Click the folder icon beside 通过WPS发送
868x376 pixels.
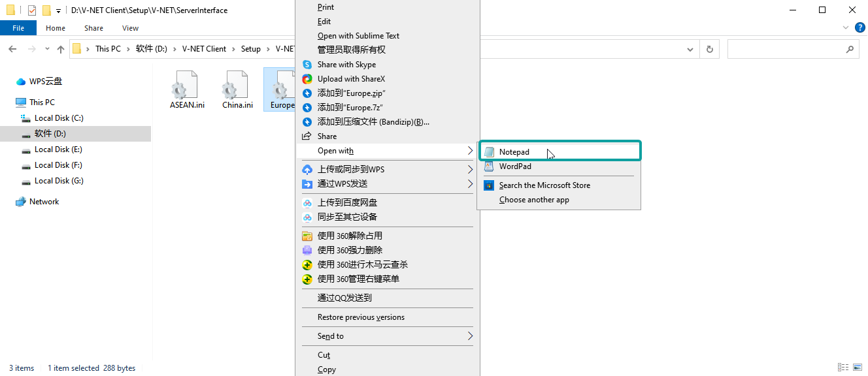[x=307, y=184]
